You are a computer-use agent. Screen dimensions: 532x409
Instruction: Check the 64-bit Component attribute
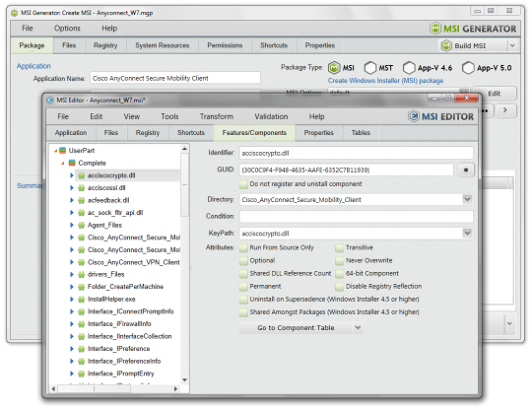click(339, 274)
